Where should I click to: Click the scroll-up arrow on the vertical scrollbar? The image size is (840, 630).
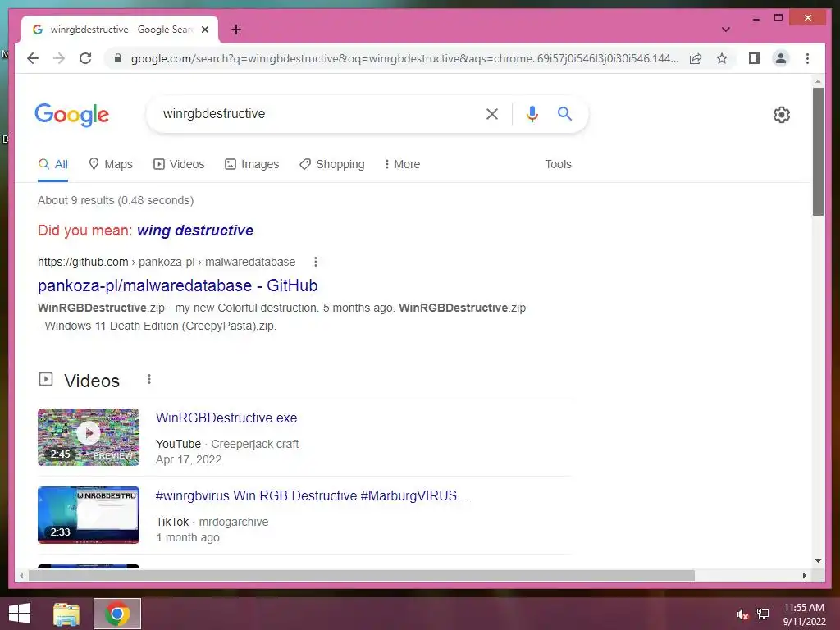pyautogui.click(x=818, y=81)
